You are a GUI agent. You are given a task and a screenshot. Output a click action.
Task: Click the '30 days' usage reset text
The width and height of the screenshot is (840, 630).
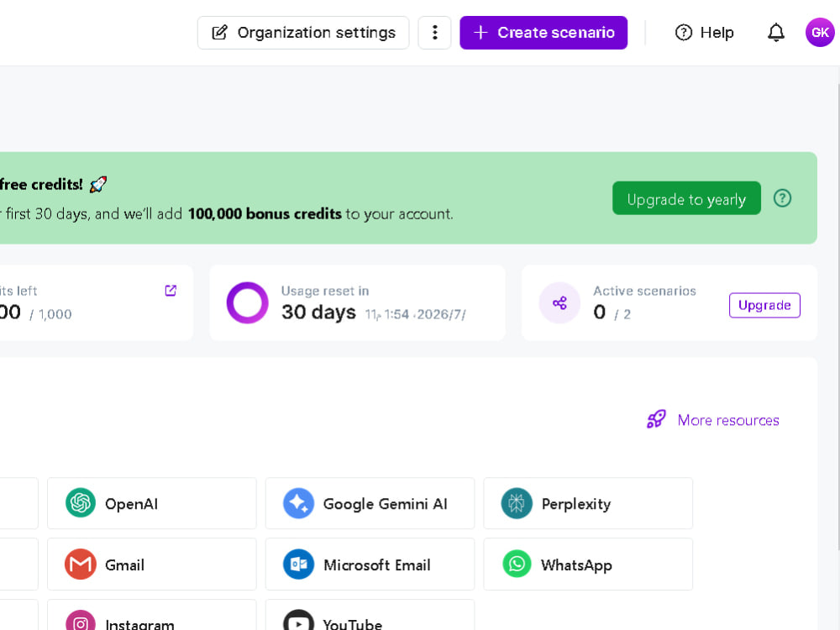318,312
